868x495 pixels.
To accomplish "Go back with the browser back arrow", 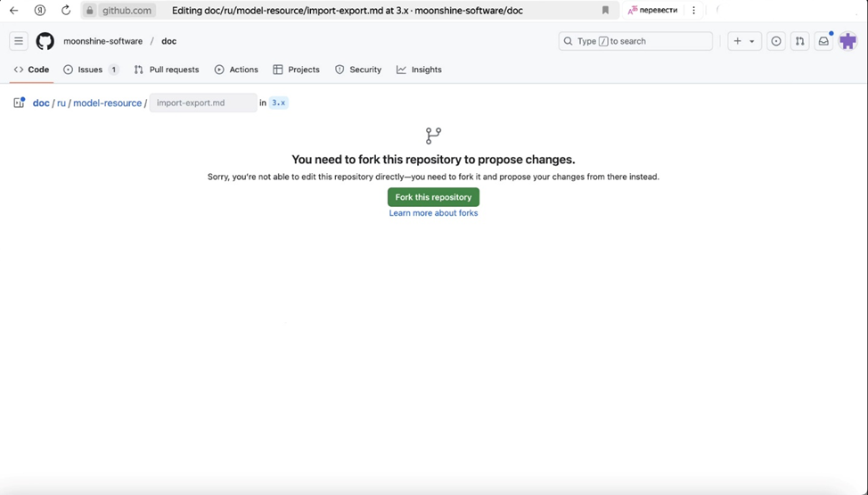I will 14,10.
